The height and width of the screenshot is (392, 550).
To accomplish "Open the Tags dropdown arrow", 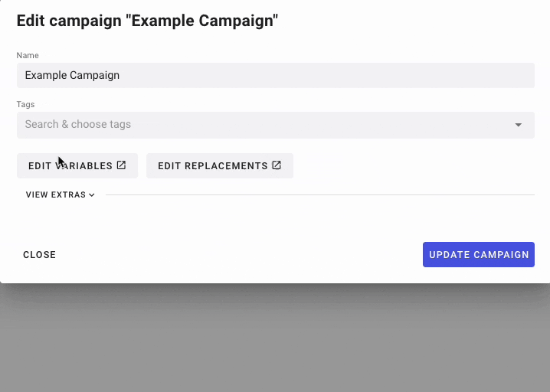I will (518, 125).
